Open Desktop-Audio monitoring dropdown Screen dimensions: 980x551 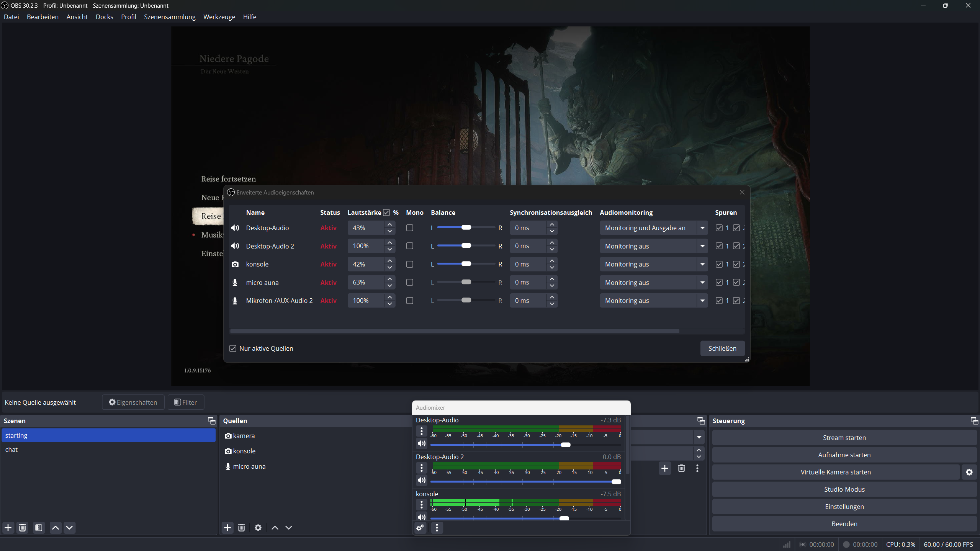(x=702, y=228)
